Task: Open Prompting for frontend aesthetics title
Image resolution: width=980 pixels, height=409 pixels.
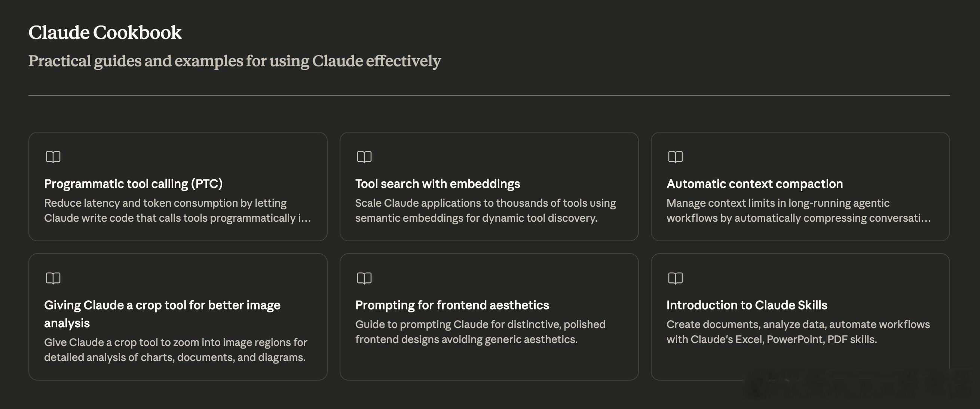Action: point(452,305)
